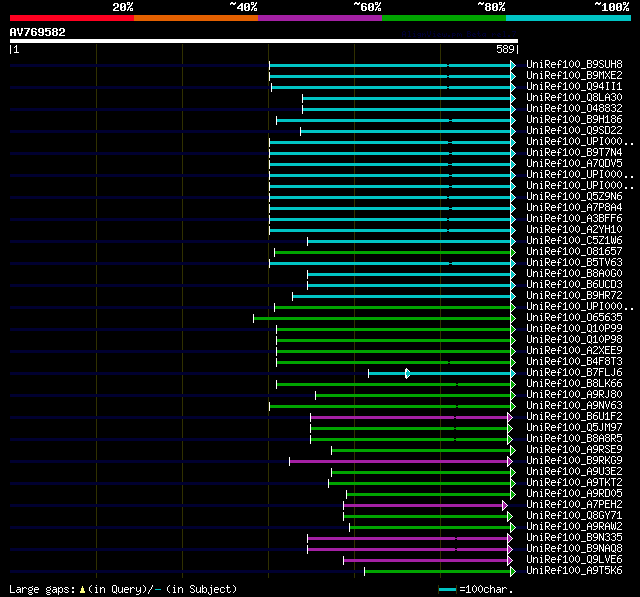Select the UniRef100_A9NV63 label
The width and height of the screenshot is (640, 597).
[x=574, y=406]
